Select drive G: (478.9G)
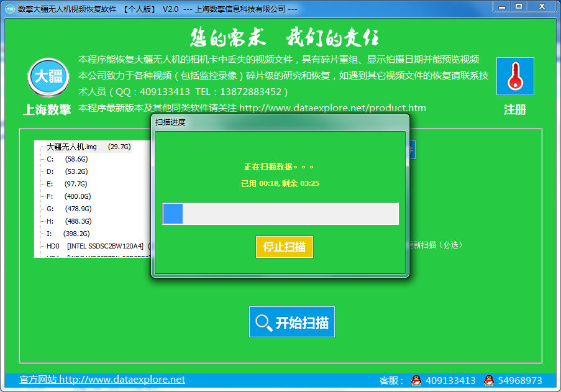The image size is (561, 392). [69, 209]
